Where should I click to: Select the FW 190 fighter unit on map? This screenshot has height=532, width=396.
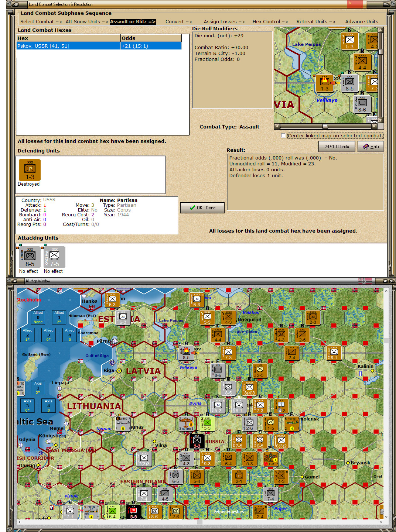91,512
